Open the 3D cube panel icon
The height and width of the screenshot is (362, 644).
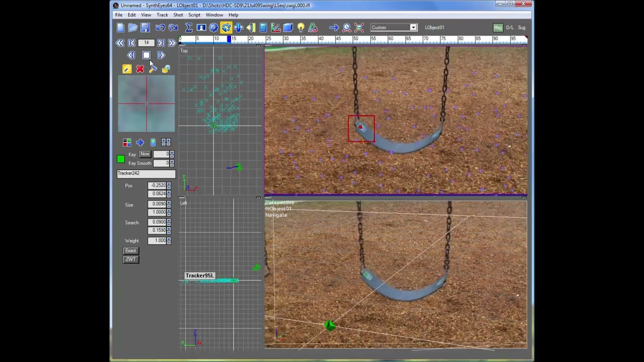(288, 28)
